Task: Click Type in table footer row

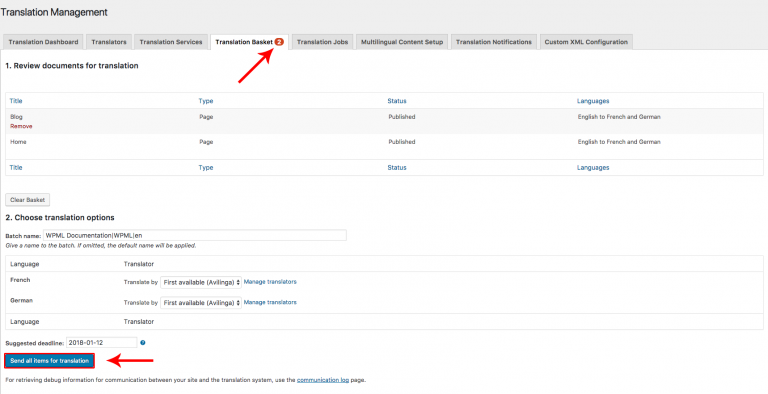Action: click(206, 168)
